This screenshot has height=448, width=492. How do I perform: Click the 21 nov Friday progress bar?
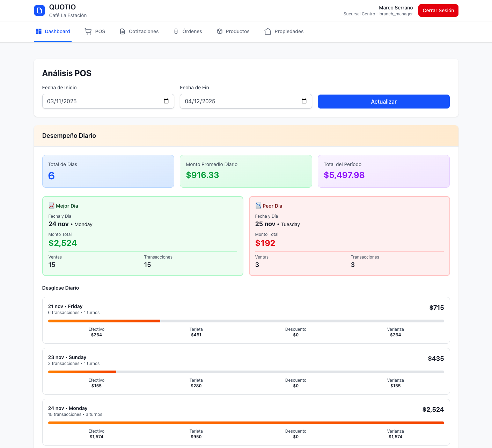pyautogui.click(x=246, y=321)
